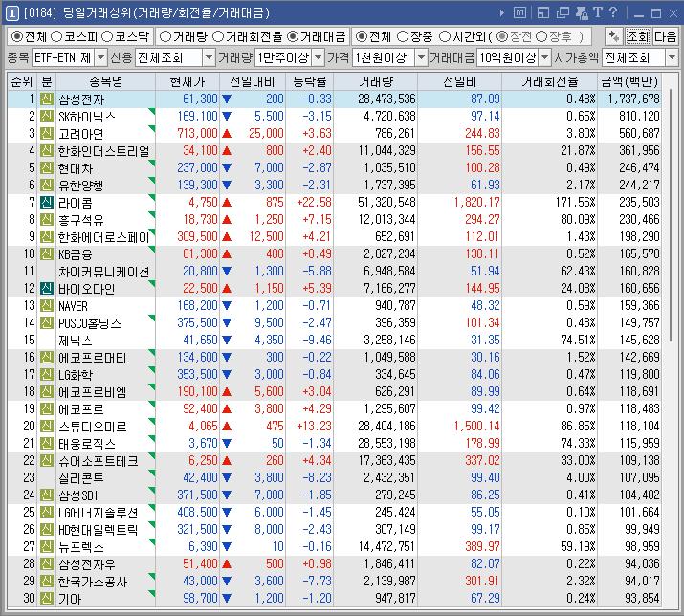Open the 가격 1천원이상 dropdown
The image size is (684, 616).
[421, 57]
